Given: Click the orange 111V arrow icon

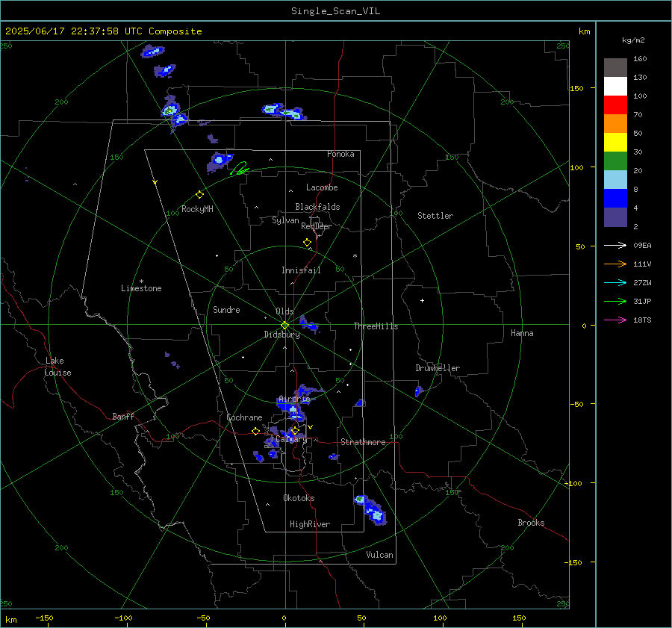Looking at the screenshot, I should (615, 264).
